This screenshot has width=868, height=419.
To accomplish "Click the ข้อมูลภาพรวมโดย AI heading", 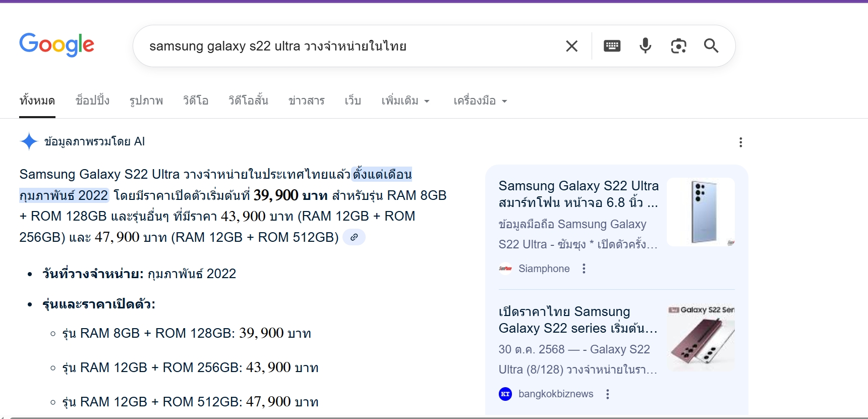I will pos(94,141).
